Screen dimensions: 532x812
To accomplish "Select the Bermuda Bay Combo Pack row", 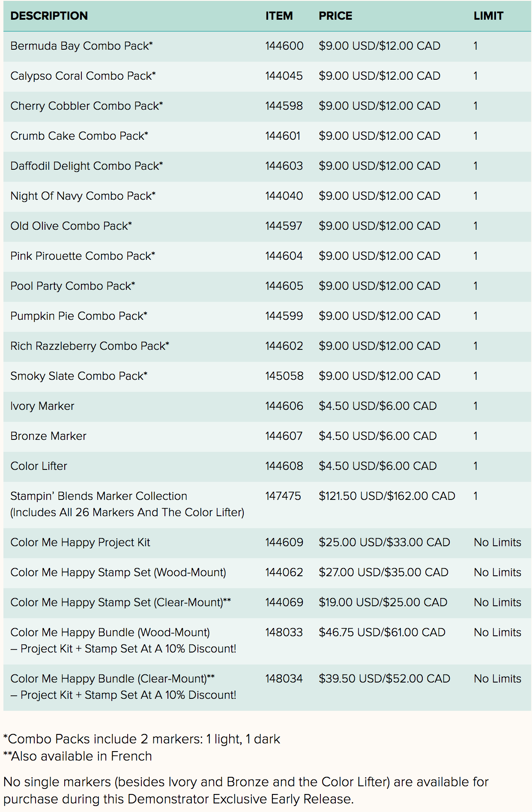I will [81, 46].
